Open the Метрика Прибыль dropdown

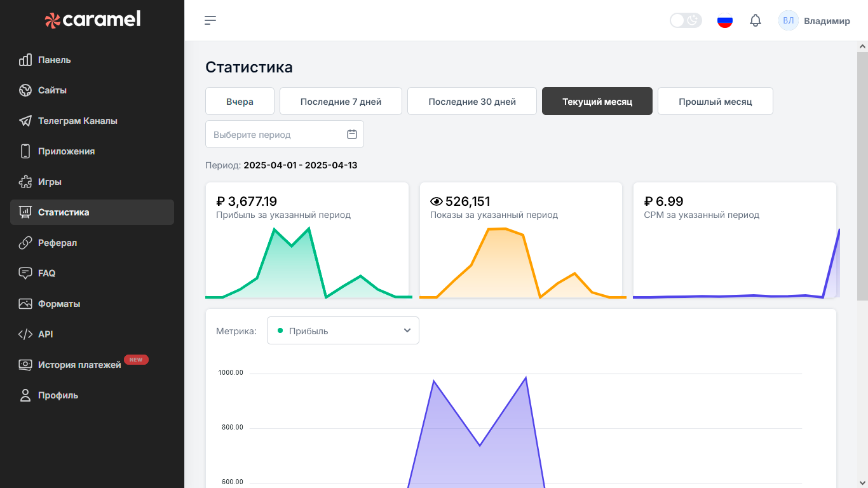click(343, 330)
